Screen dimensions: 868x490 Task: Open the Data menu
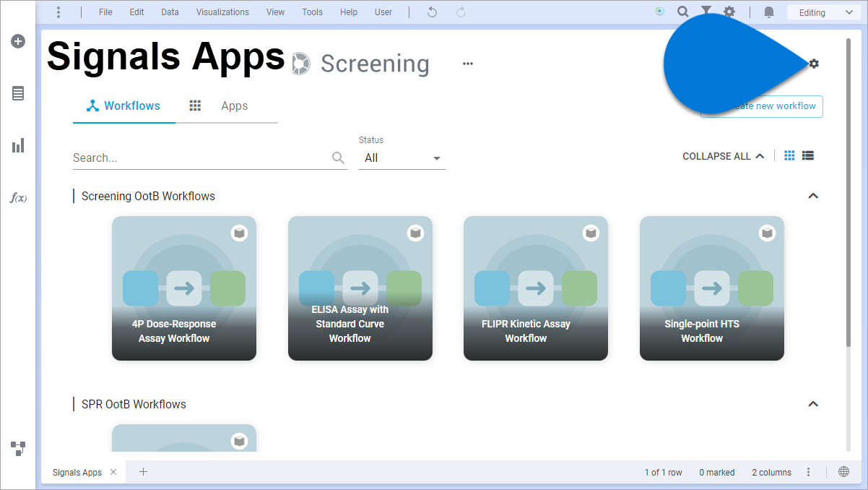[x=170, y=12]
